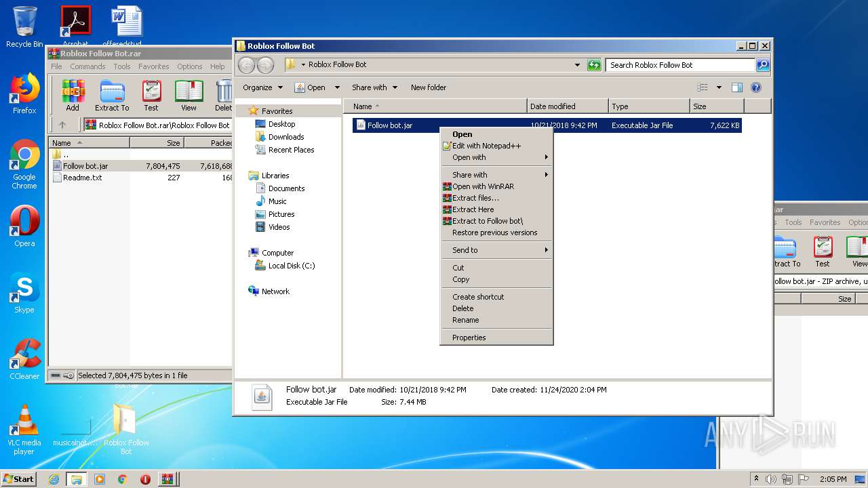Click Extract To in Roblox Follow Bot.rar window
The width and height of the screenshot is (868, 488).
click(112, 96)
